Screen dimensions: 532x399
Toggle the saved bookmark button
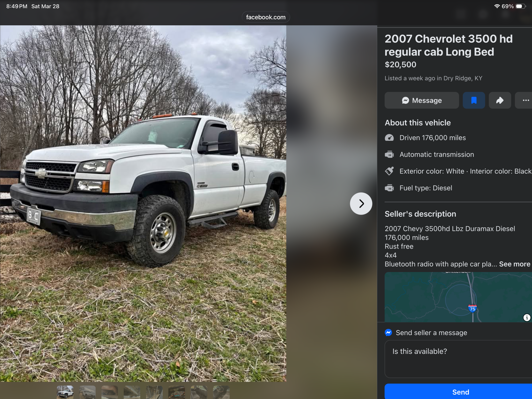click(x=474, y=100)
